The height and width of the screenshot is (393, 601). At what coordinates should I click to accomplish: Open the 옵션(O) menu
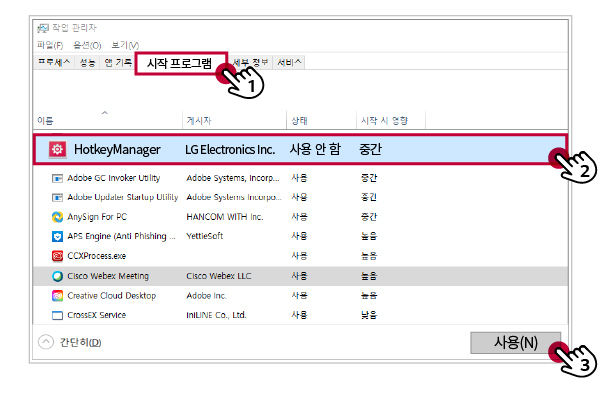click(87, 45)
